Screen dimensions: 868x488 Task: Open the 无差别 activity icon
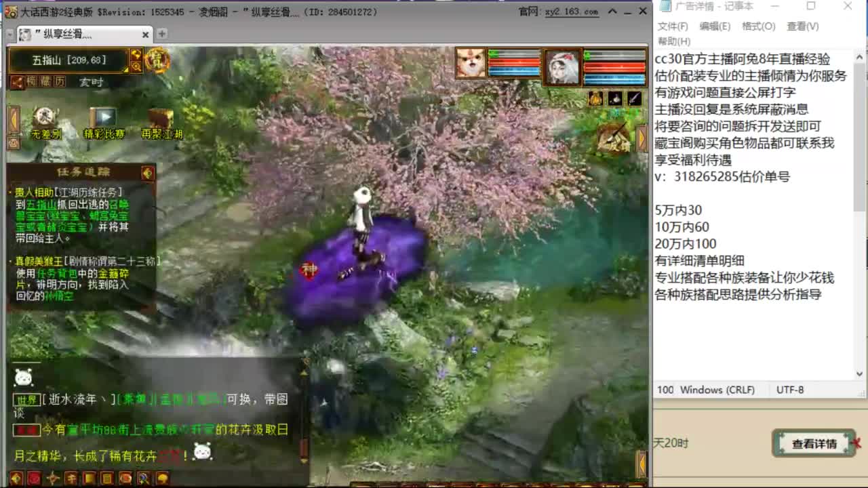coord(45,122)
